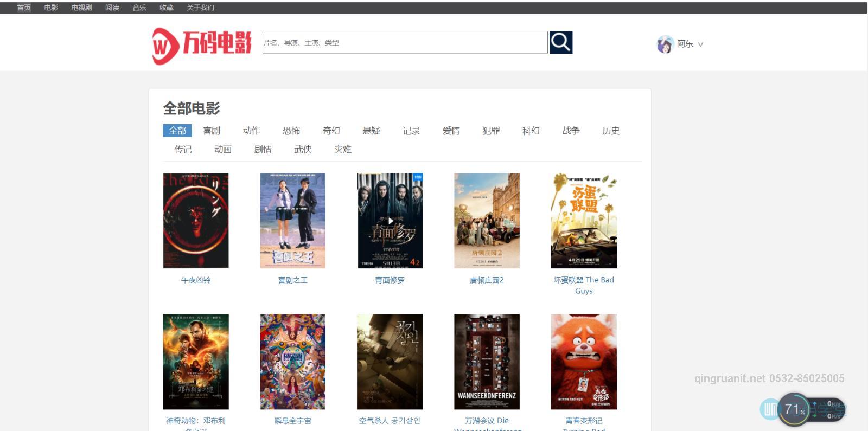Image resolution: width=868 pixels, height=431 pixels.
Task: Open the 坏蛋联盟 poster
Action: click(x=584, y=221)
